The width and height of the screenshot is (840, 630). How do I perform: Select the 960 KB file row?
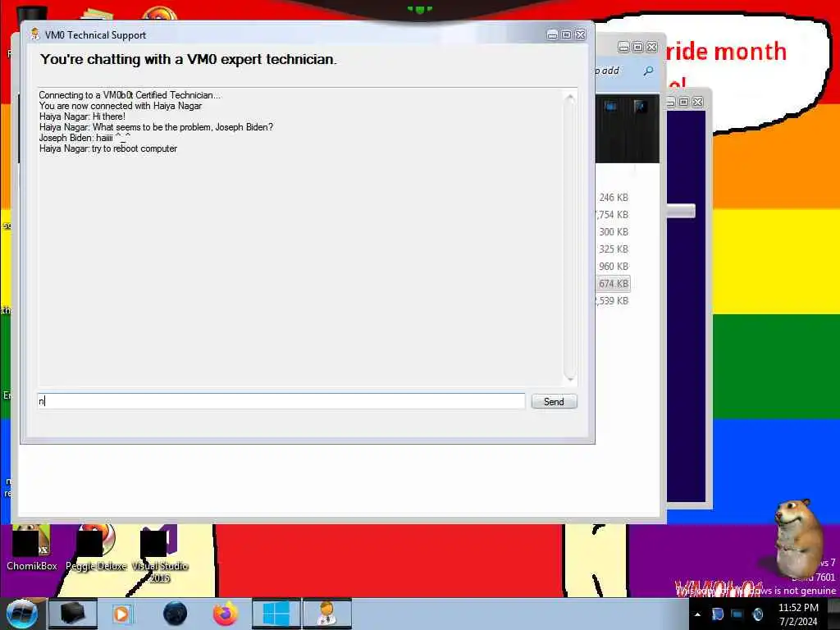tap(613, 267)
